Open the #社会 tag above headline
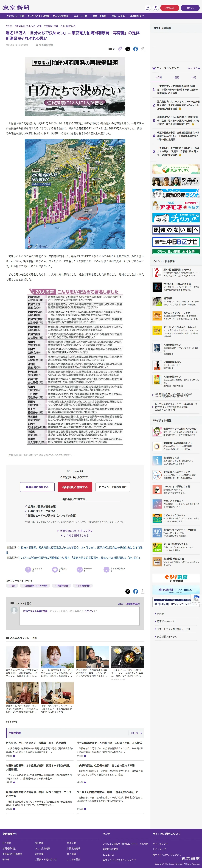The image size is (202, 868). pyautogui.click(x=9, y=26)
